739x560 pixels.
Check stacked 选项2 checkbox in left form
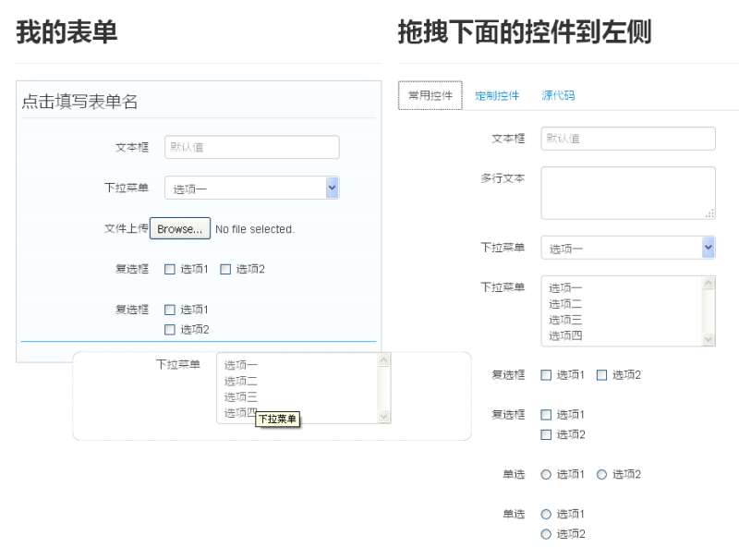click(x=170, y=330)
